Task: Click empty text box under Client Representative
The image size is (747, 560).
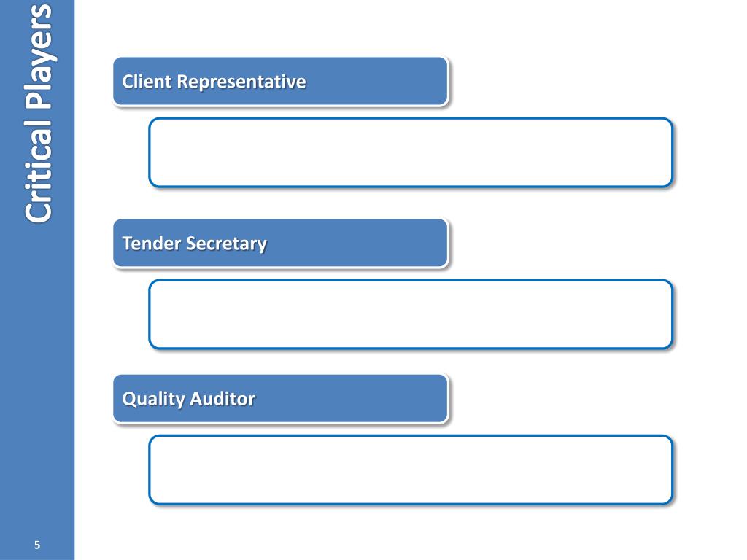Action: point(411,152)
